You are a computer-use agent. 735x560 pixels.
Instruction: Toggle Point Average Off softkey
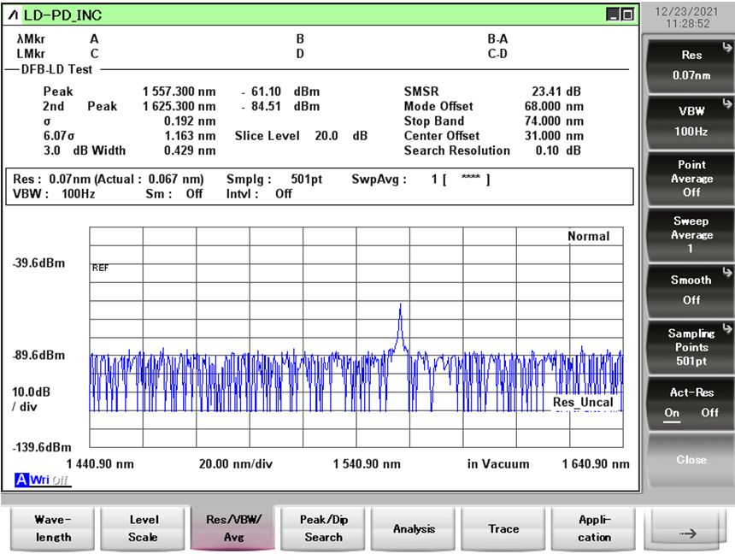[691, 178]
